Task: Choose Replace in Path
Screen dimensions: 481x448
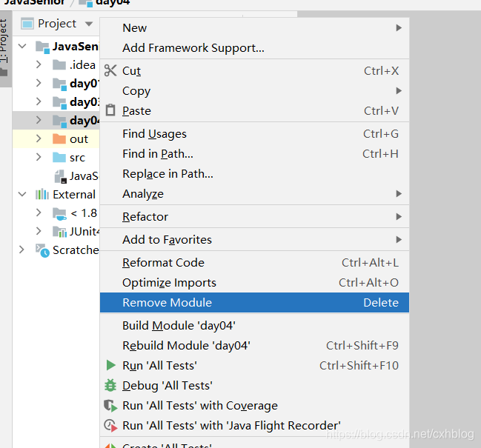Action: coord(254,174)
